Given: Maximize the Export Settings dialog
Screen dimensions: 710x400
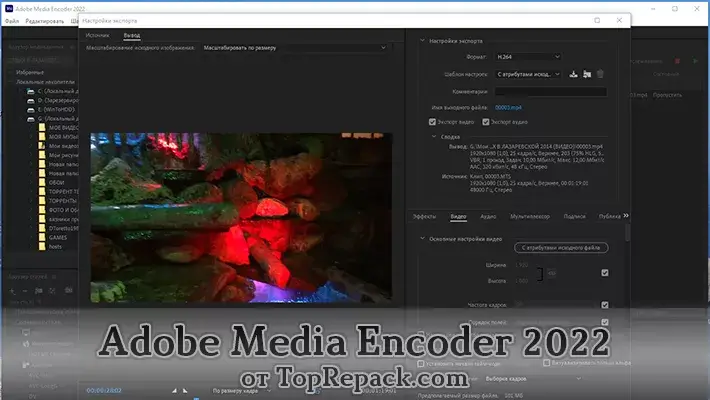Looking at the screenshot, I should click(597, 20).
